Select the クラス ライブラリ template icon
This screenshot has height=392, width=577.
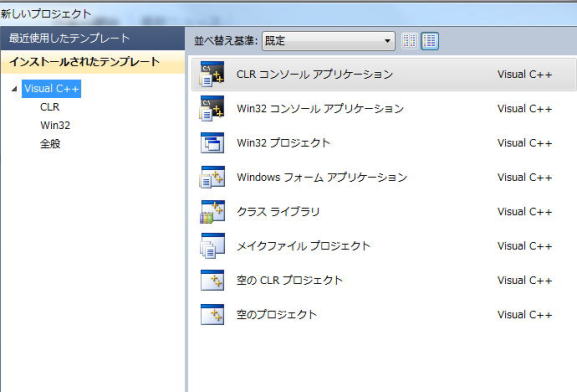click(x=212, y=212)
